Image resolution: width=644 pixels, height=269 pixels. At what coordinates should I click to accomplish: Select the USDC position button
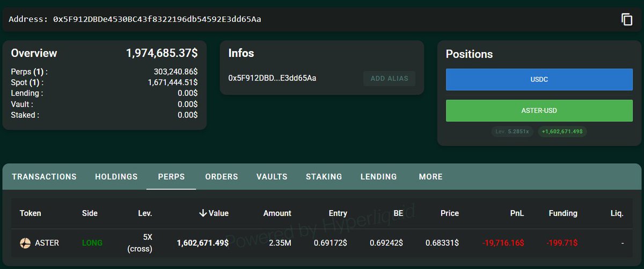point(539,79)
